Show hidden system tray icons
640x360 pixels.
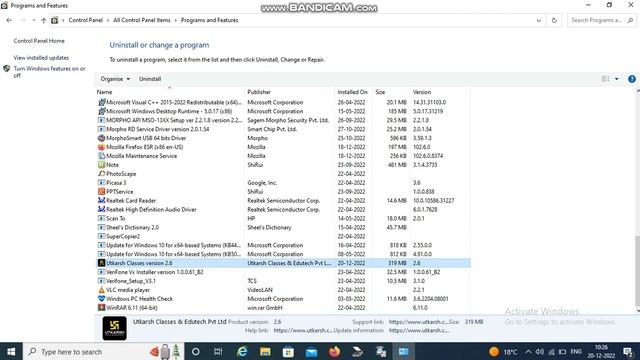528,351
